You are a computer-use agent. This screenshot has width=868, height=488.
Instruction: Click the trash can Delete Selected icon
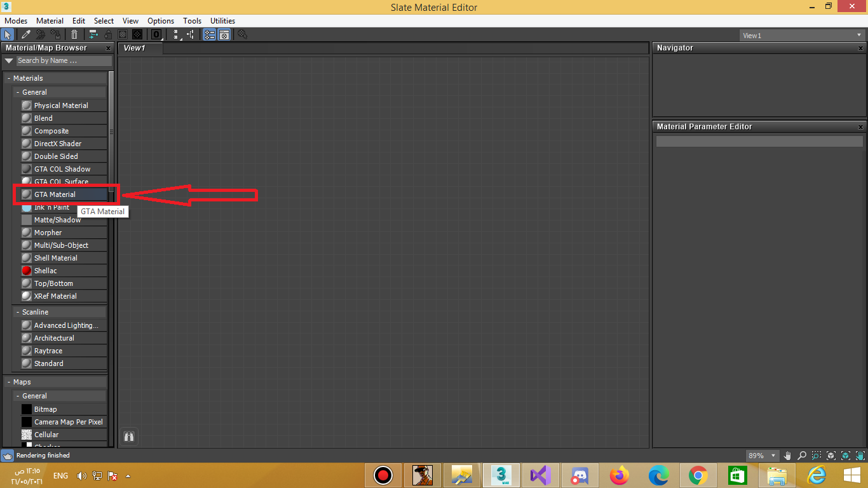74,35
